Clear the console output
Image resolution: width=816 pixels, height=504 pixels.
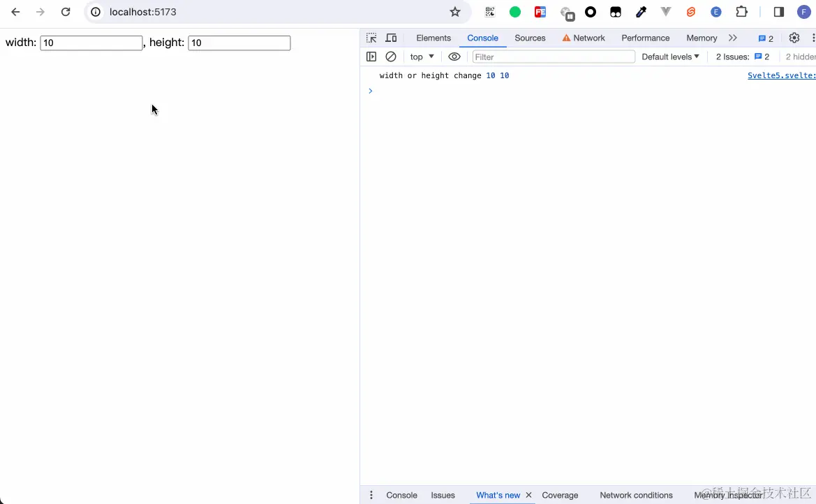pos(391,57)
